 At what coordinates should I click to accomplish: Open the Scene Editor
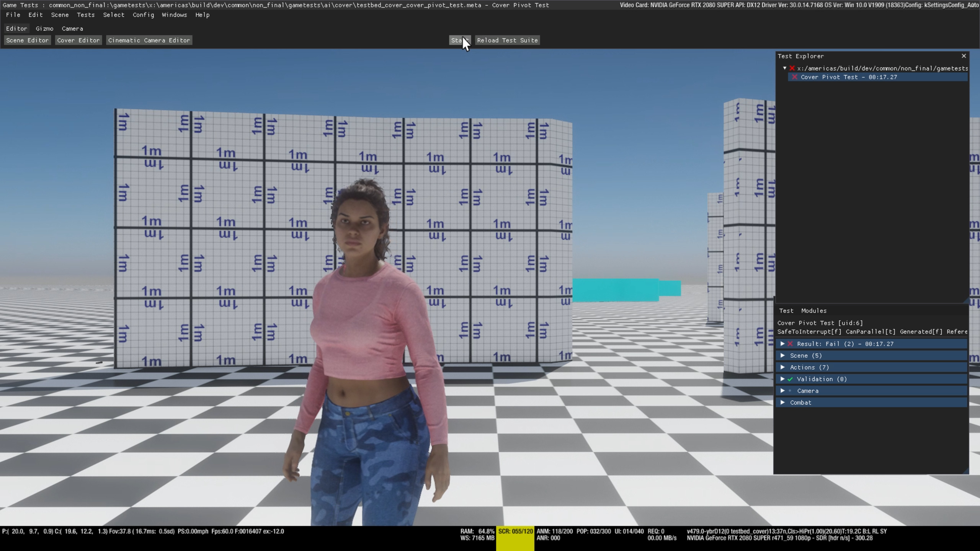coord(27,40)
